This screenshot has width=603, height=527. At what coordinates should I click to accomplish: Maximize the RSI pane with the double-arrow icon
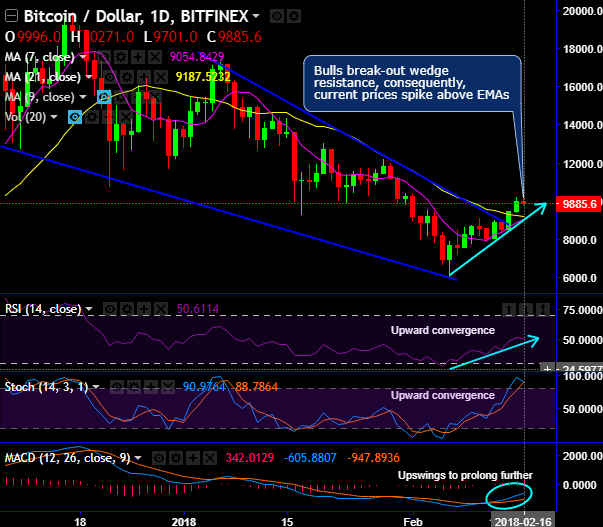[542, 309]
